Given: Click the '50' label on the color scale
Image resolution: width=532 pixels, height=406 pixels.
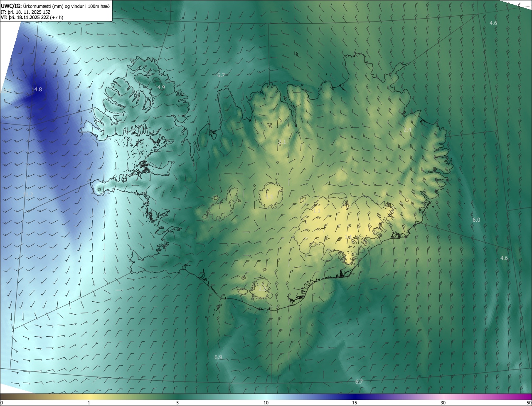Looking at the screenshot, I should [529, 403].
